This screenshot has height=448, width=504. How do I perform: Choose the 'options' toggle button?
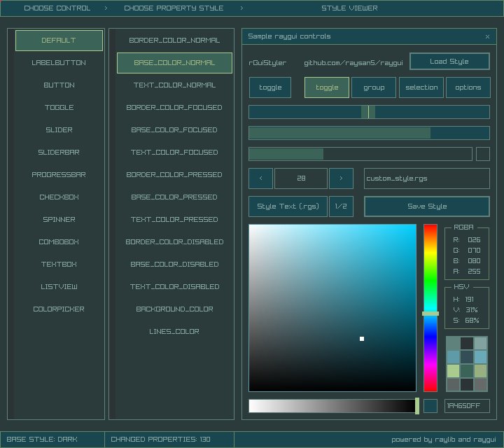(468, 87)
